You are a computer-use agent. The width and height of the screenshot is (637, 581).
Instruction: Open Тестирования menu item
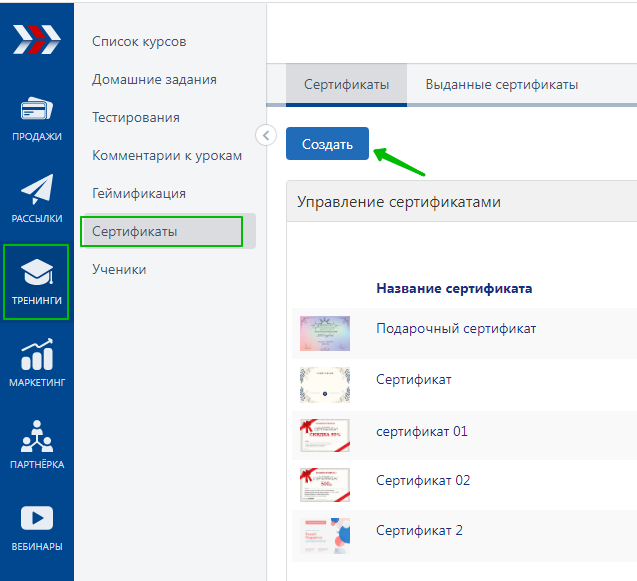[x=136, y=117]
